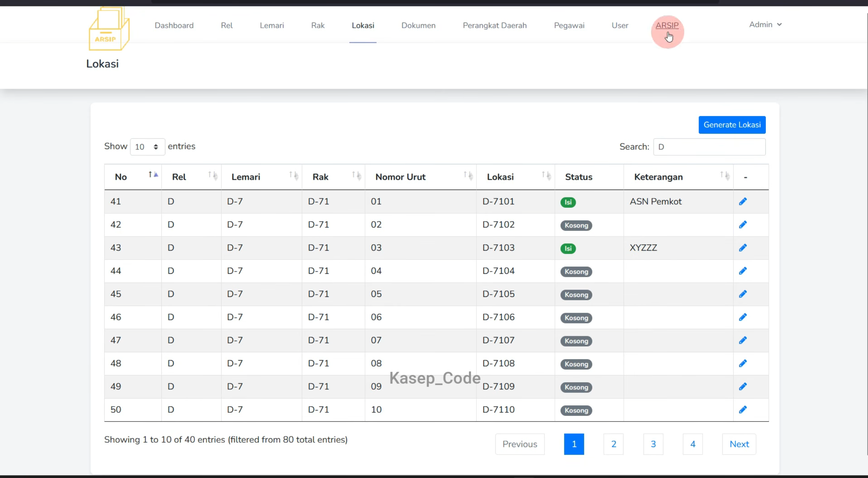Click the Isi badge for D-7101

(x=568, y=202)
